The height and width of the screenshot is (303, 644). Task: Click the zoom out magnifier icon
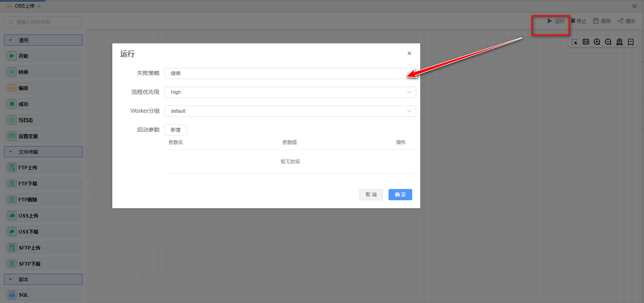pos(608,42)
